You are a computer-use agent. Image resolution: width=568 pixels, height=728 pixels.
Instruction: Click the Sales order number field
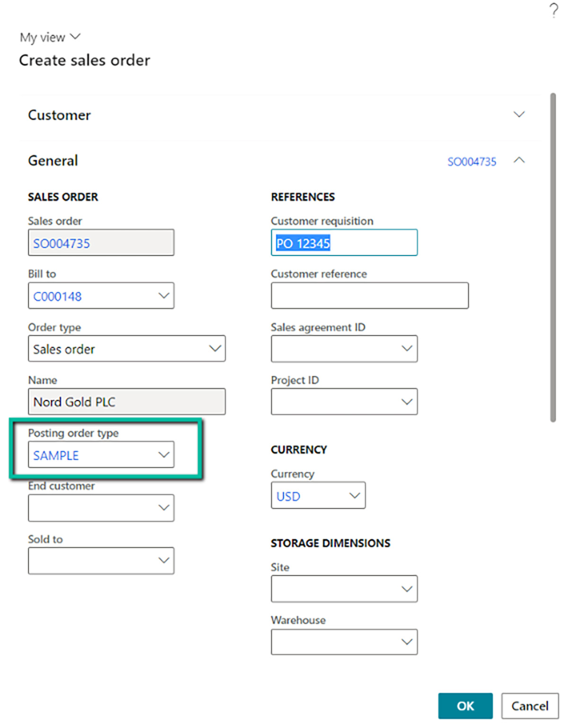click(x=101, y=243)
